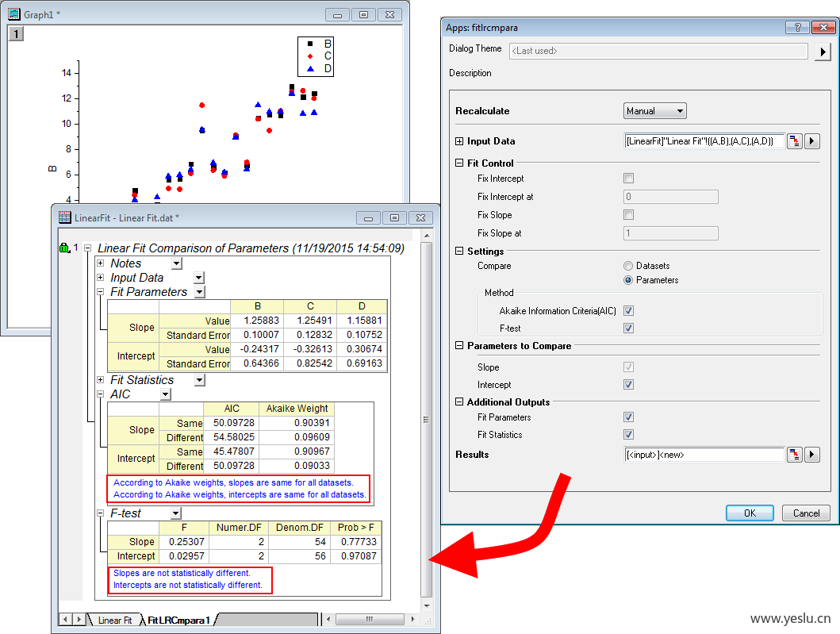Switch to the Linear Fit sheet tab
Screen dimensions: 840x634
[x=115, y=620]
